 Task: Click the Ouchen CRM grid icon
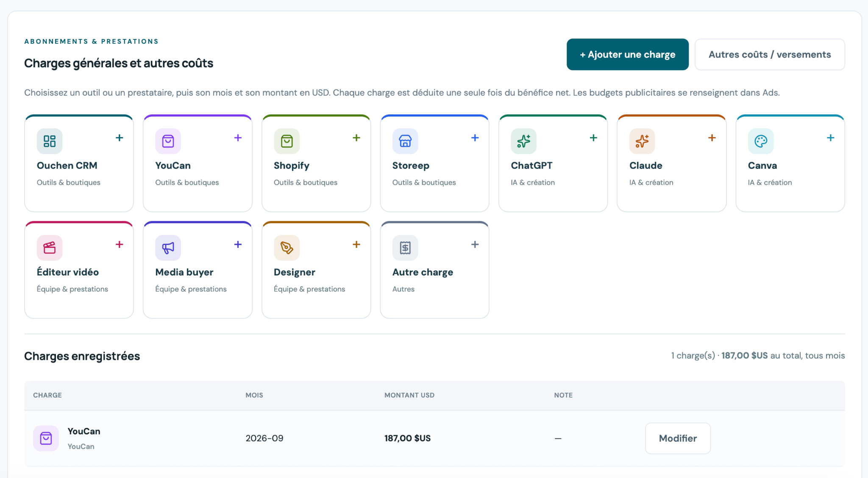(50, 141)
